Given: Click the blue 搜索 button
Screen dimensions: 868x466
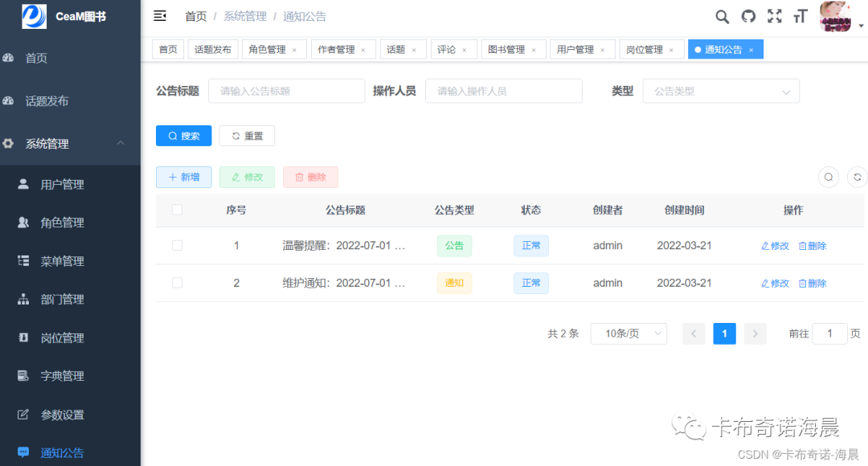Looking at the screenshot, I should click(x=184, y=136).
